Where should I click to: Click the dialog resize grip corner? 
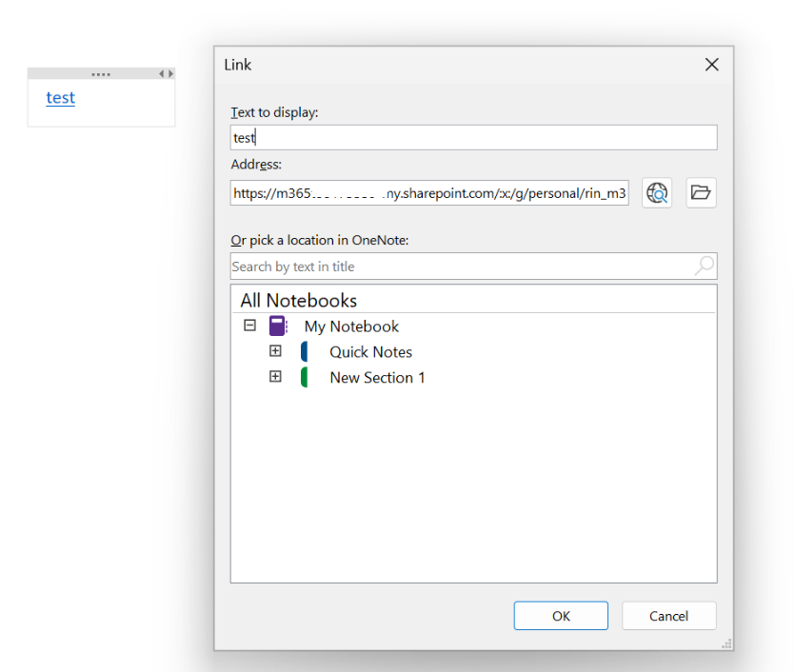pos(726,643)
